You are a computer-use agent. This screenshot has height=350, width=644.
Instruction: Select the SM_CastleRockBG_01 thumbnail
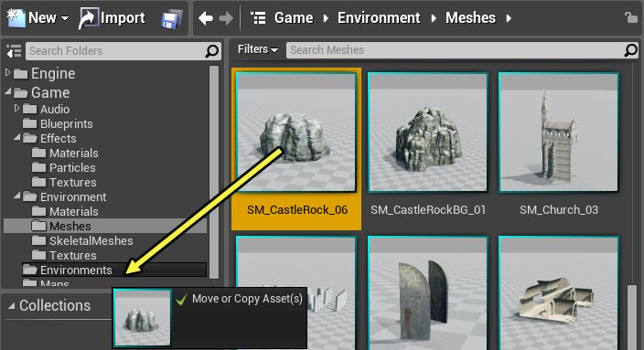pyautogui.click(x=428, y=133)
